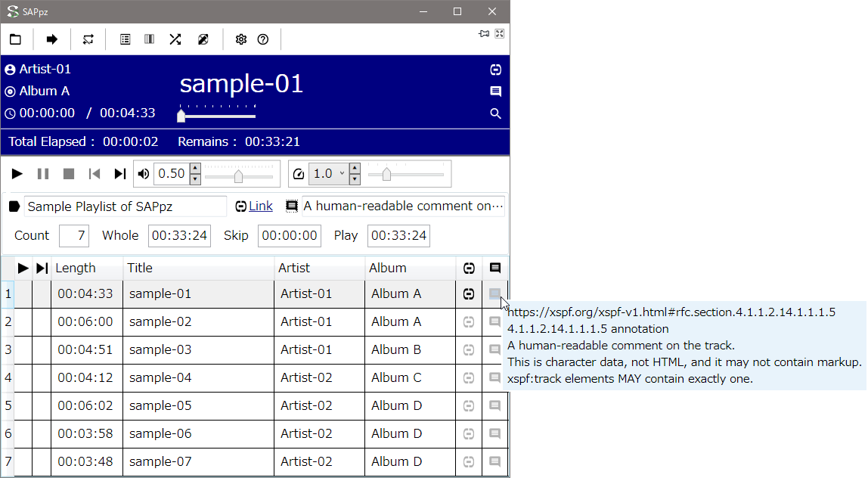
Task: Click the link icon in the sample-03 row
Action: 469,350
